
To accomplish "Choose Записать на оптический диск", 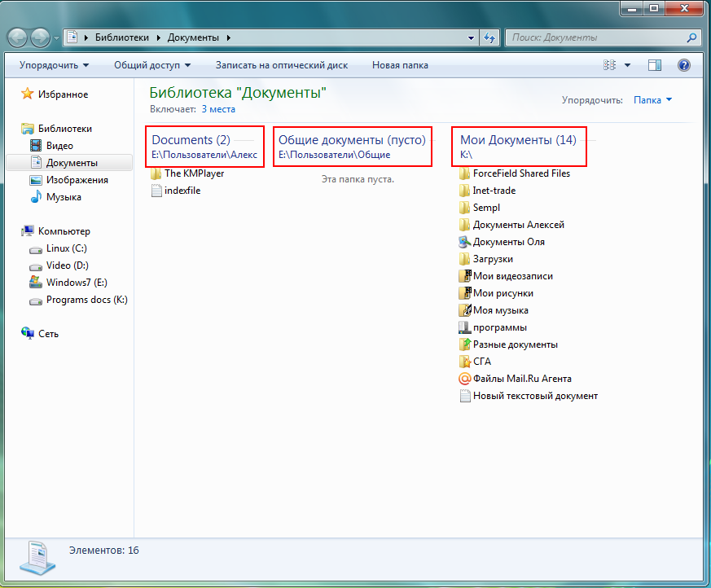I will tap(282, 65).
